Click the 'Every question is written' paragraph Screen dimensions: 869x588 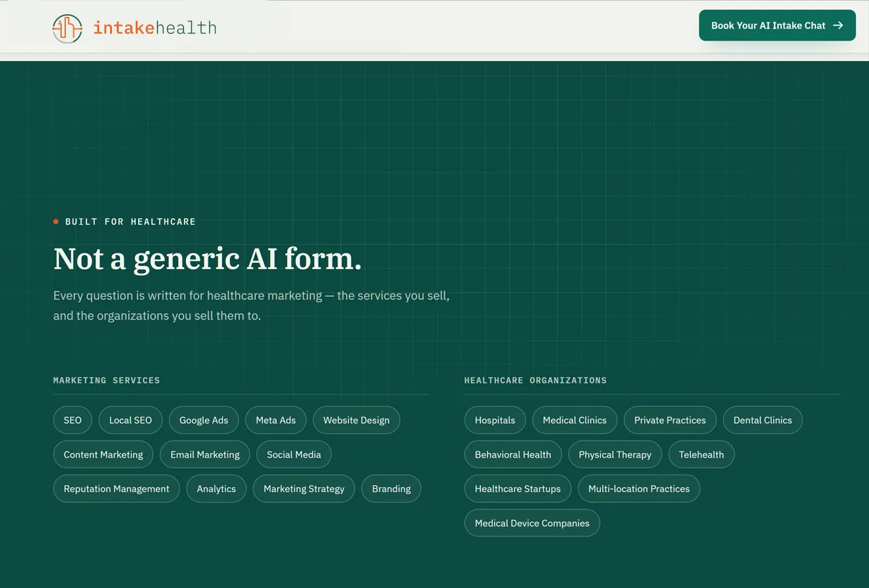click(x=252, y=306)
